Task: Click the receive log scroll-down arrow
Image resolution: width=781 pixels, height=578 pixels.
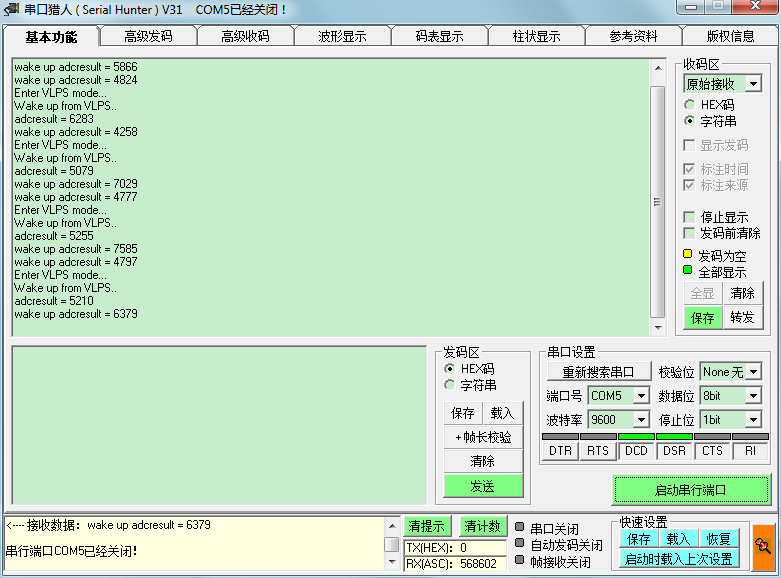Action: pos(658,327)
